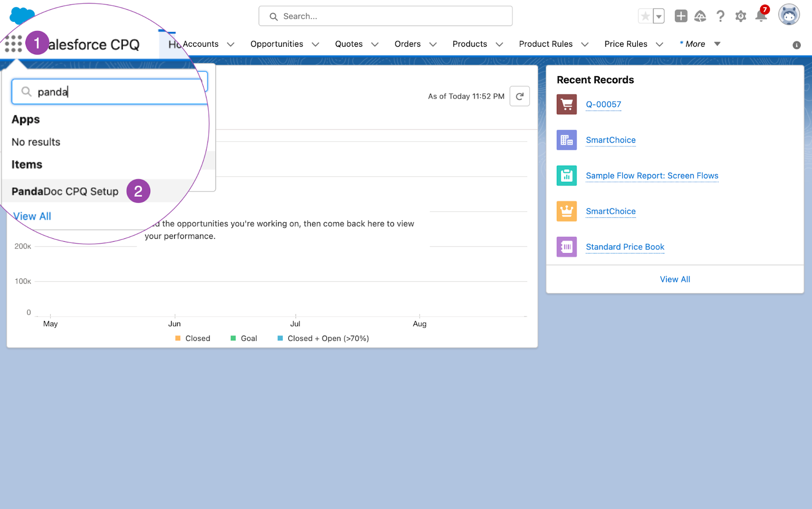The width and height of the screenshot is (812, 509).
Task: Go to the Product Rules tab
Action: 546,44
